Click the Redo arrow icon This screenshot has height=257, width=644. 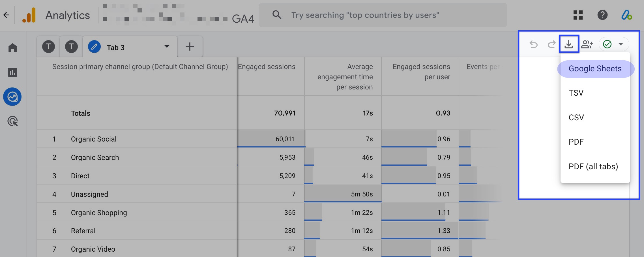(x=551, y=44)
